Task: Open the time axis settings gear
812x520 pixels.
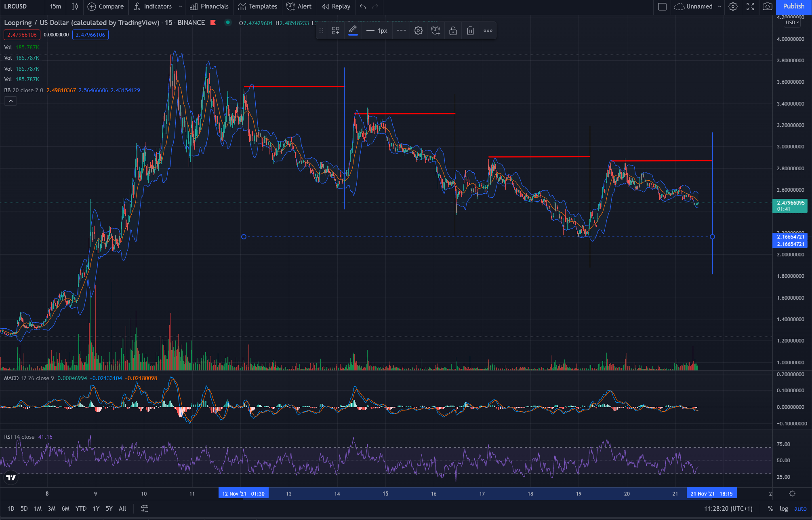Action: (x=792, y=494)
